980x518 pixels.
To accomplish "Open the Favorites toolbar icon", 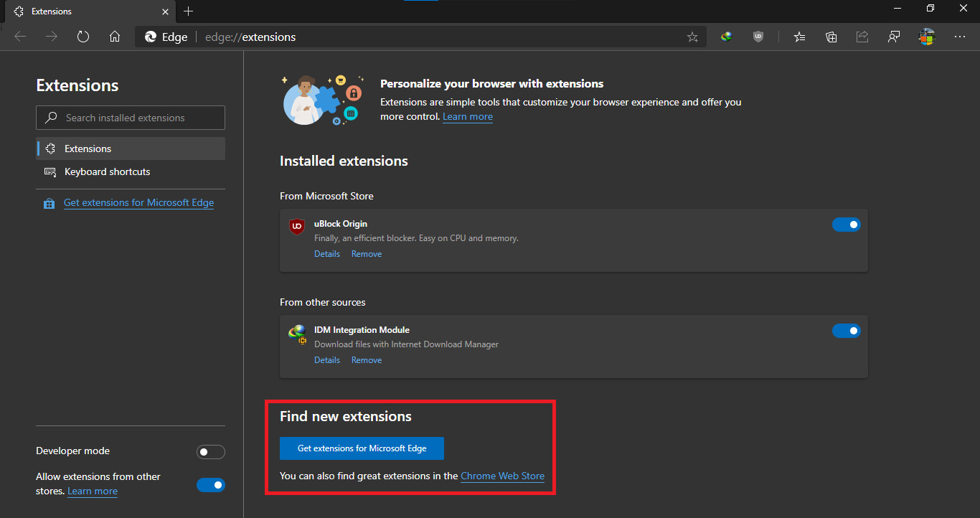I will coord(799,37).
